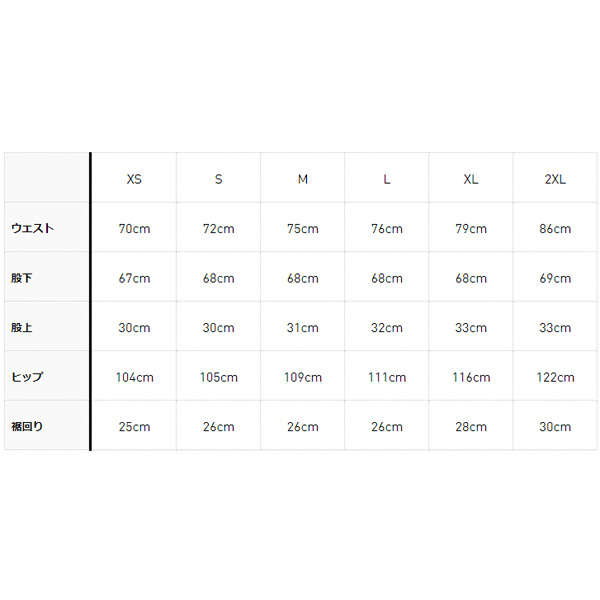Click the 裾回り row label

27,427
